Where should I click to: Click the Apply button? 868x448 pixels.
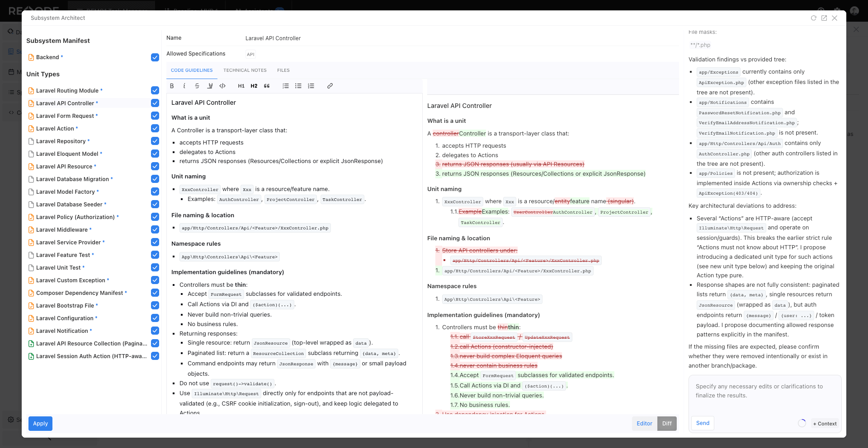coord(40,424)
